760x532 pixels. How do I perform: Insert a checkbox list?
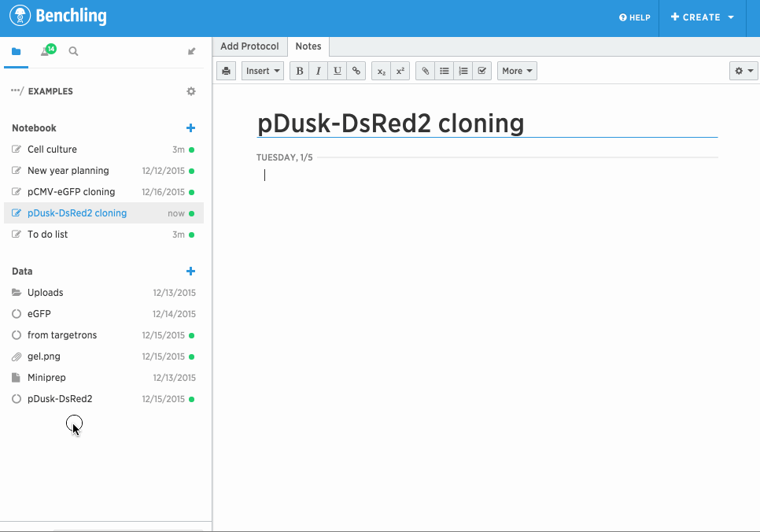click(x=482, y=71)
